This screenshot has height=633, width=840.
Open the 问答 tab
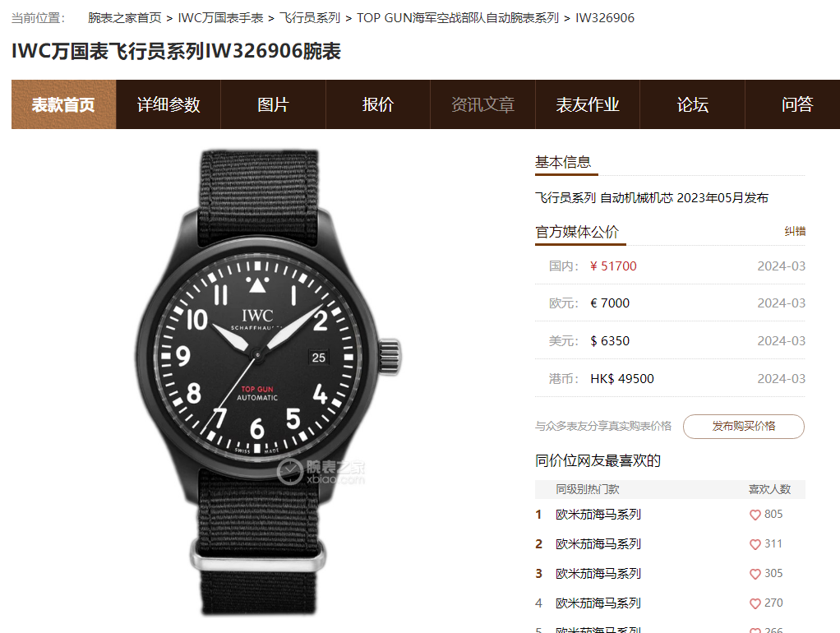[796, 104]
